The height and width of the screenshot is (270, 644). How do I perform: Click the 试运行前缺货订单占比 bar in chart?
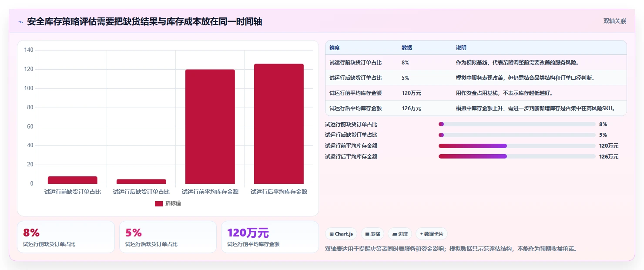(72, 180)
